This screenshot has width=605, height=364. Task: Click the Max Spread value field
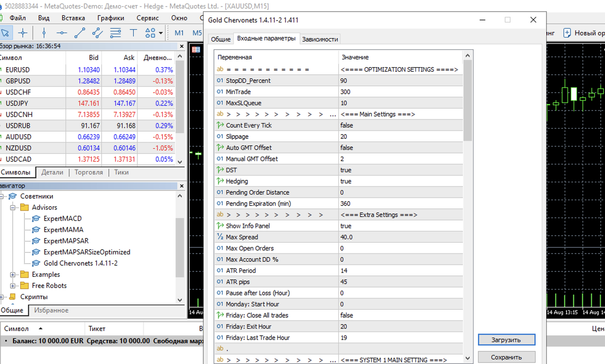coord(400,237)
